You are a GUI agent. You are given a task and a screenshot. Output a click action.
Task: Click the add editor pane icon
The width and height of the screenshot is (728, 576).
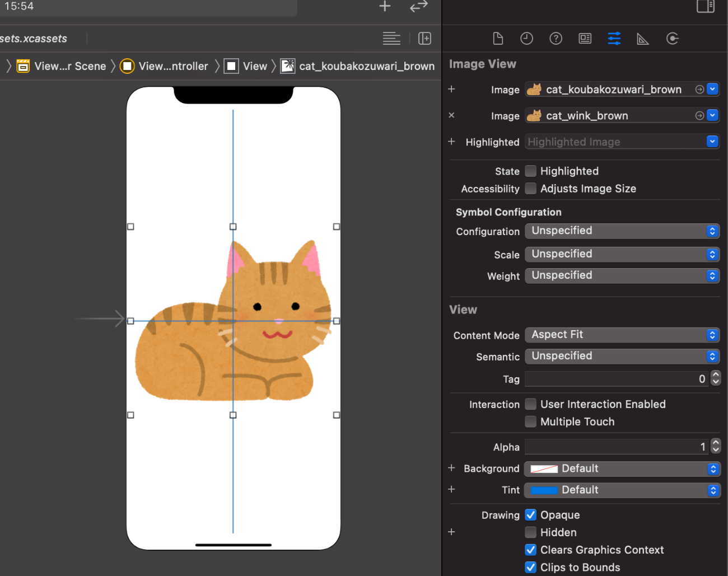(425, 39)
